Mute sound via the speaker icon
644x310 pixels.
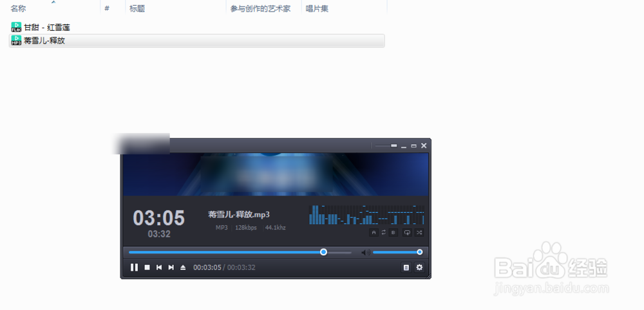365,252
